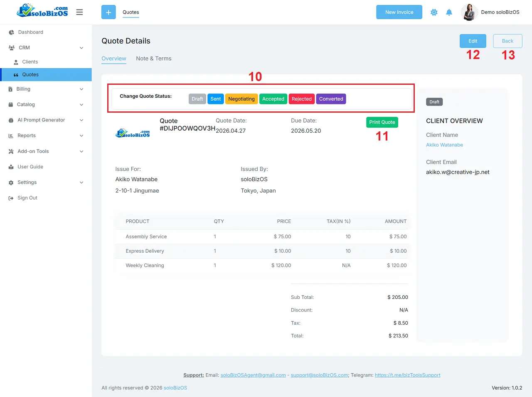Expand the Add-on Tools chevron
This screenshot has height=397, width=532.
point(81,151)
